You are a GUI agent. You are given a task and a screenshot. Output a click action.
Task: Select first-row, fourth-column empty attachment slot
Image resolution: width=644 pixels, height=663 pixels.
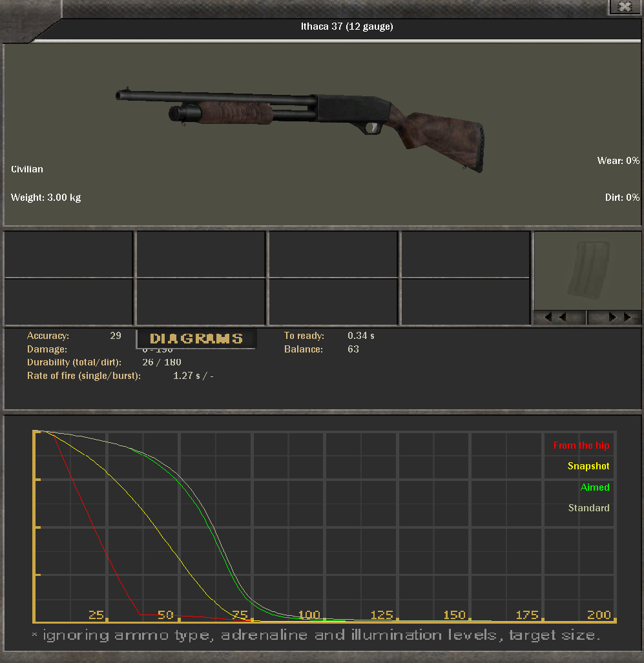click(466, 254)
